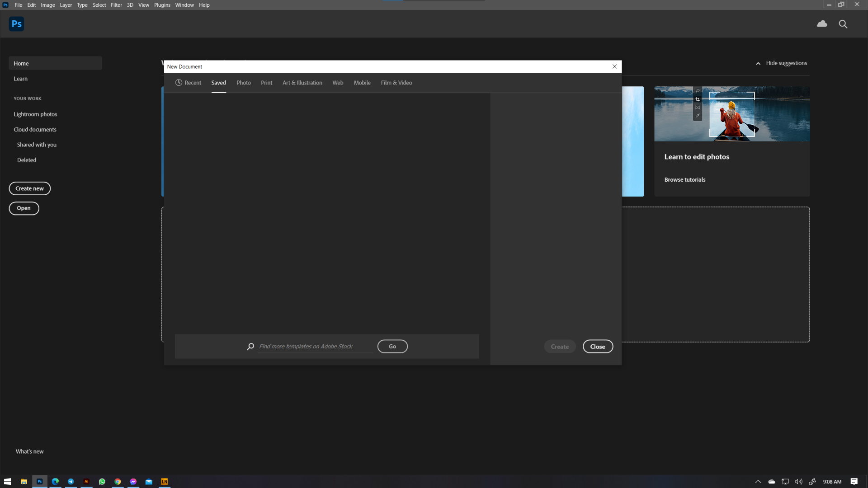Collapse suggestions with Hide suggestions toggle
This screenshot has height=488, width=868.
point(782,63)
